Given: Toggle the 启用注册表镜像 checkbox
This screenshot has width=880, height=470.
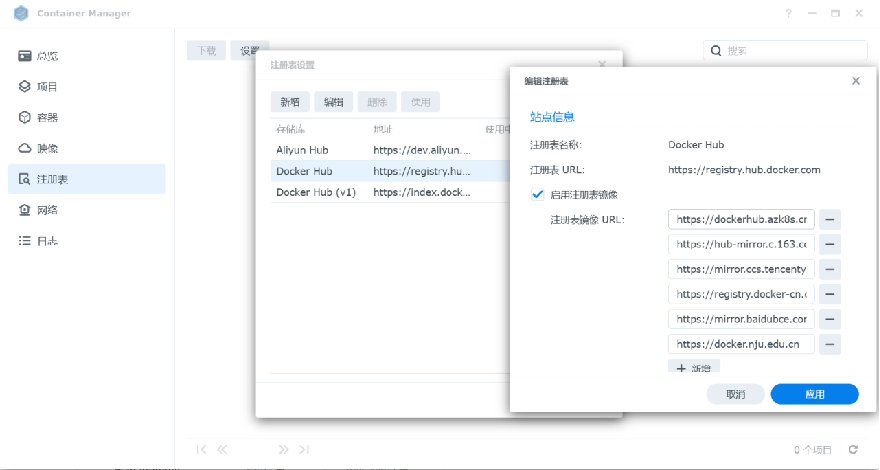Looking at the screenshot, I should pyautogui.click(x=538, y=194).
